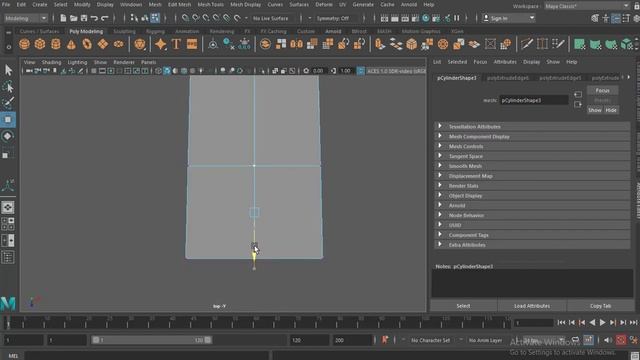The image size is (640, 360).
Task: Activate the Move tool in toolbox
Action: pyautogui.click(x=8, y=120)
